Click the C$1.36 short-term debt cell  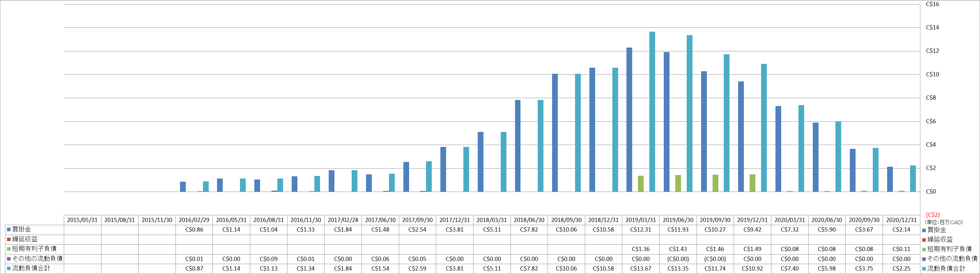tap(641, 249)
